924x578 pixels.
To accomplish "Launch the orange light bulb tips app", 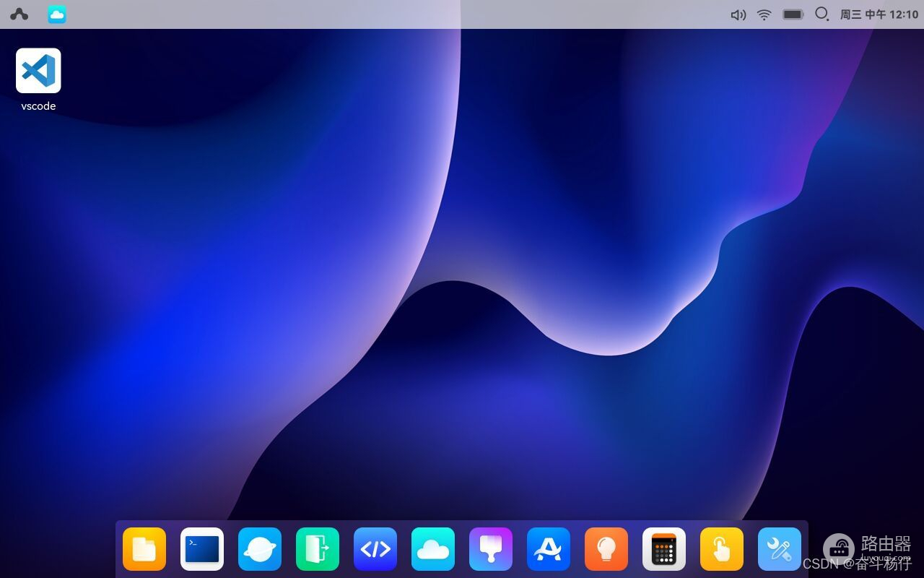I will tap(606, 549).
